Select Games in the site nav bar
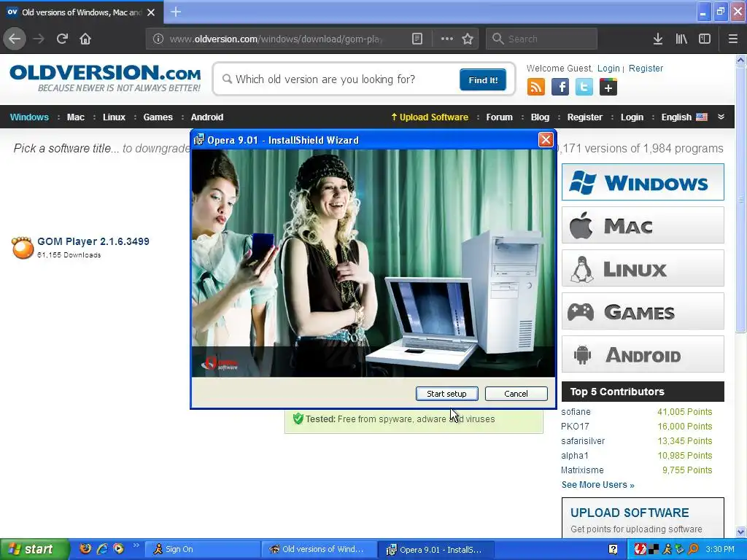Screen dimensions: 747x560 click(158, 117)
